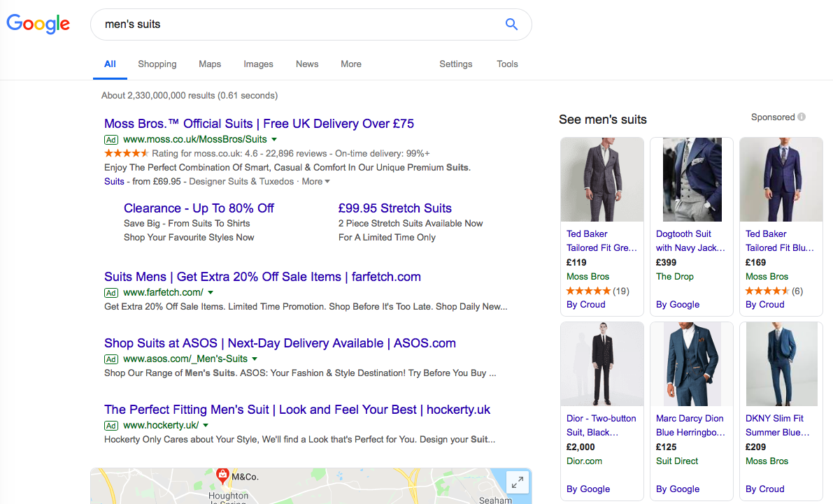Viewport: 833px width, 504px height.
Task: Click the £399 price on Dogtooth Suit
Action: [x=666, y=262]
